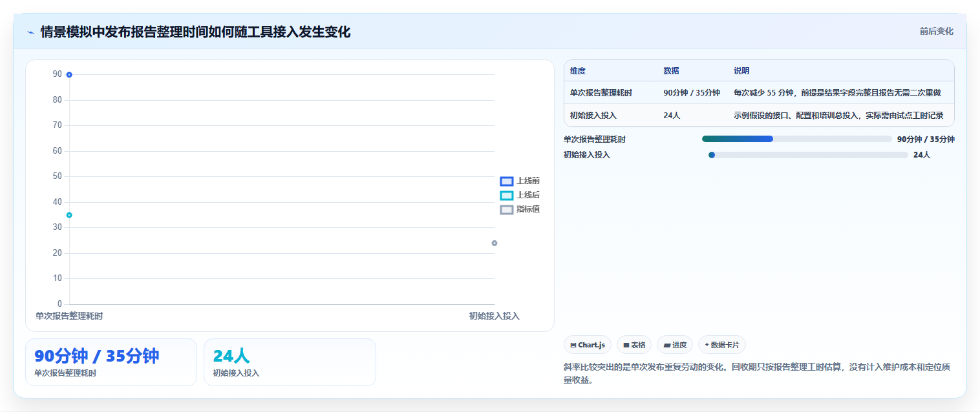980x412 pixels.
Task: Click the 前后变化 label in header
Action: point(936,31)
